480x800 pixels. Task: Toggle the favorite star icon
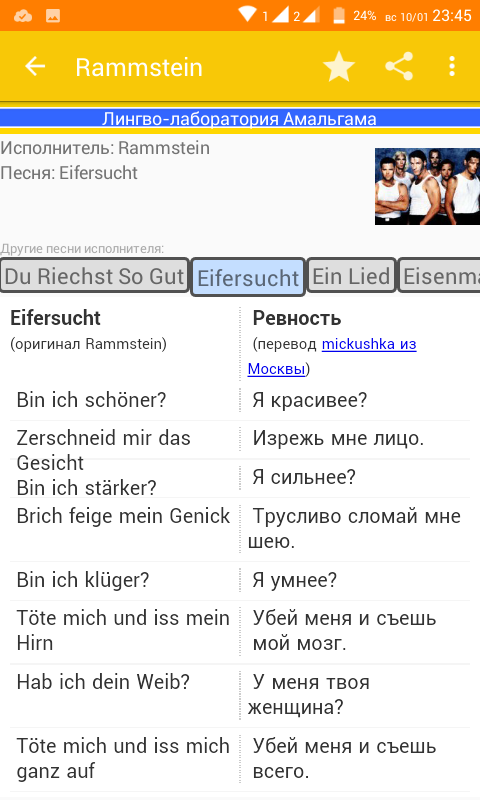(x=339, y=66)
